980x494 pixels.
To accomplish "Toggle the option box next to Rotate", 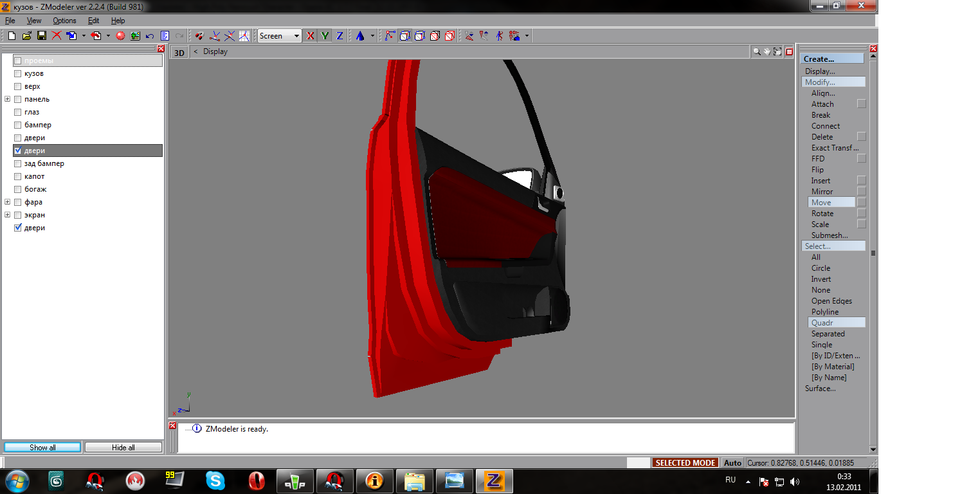I will (x=862, y=214).
